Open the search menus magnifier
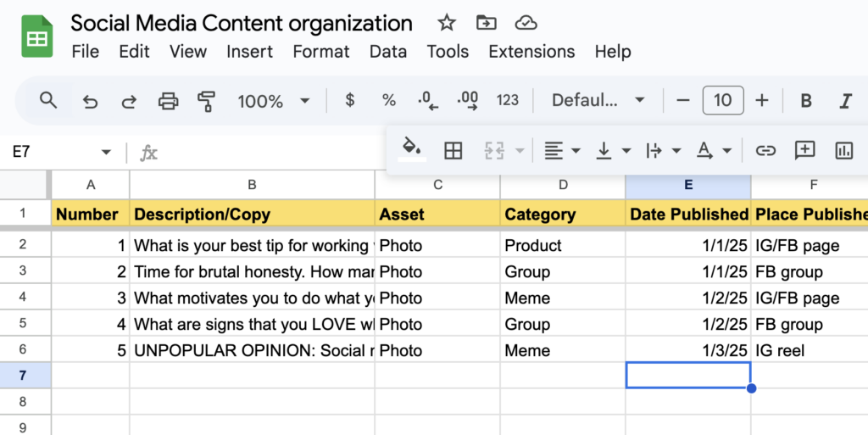Viewport: 868px width, 435px height. pyautogui.click(x=48, y=101)
